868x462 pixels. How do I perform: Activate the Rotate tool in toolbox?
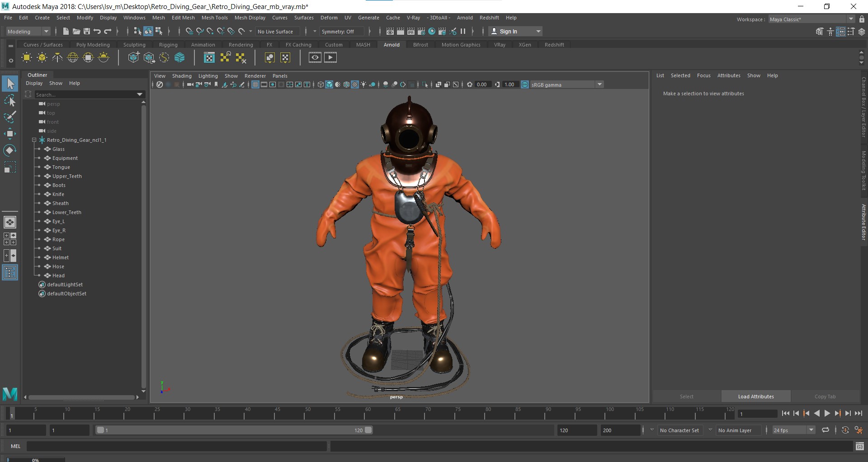pos(10,150)
